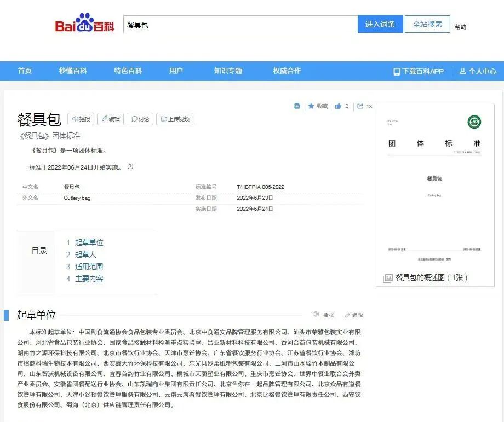The width and height of the screenshot is (504, 422).
Task: Like the entry with the thumbs-up icon
Action: (x=339, y=107)
